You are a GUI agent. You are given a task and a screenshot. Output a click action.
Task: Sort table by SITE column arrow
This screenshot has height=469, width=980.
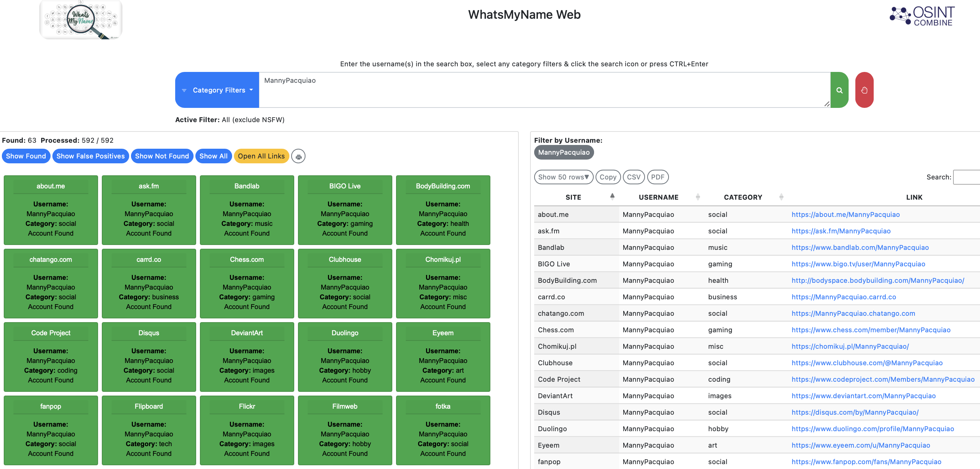coord(612,197)
